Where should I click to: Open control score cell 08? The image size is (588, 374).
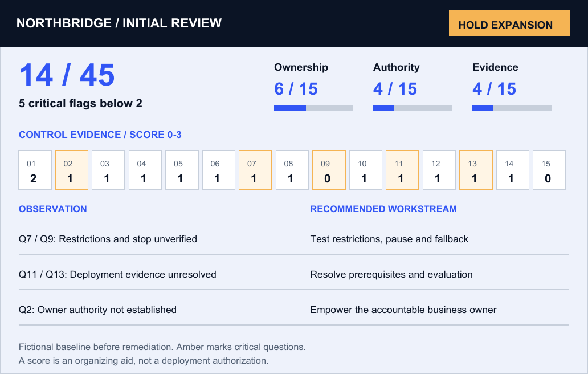pos(292,170)
